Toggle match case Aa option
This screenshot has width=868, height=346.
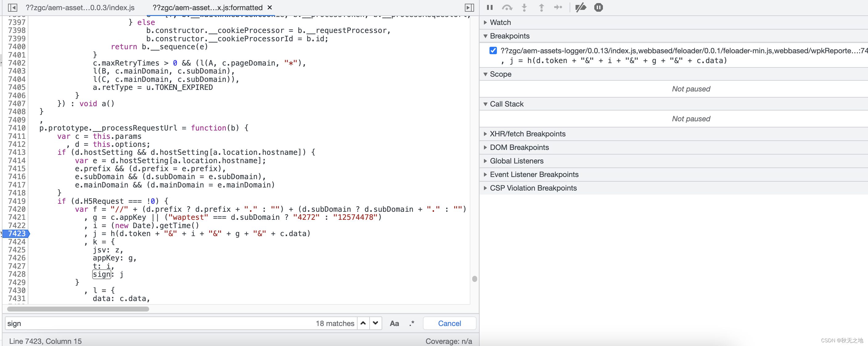pos(394,324)
